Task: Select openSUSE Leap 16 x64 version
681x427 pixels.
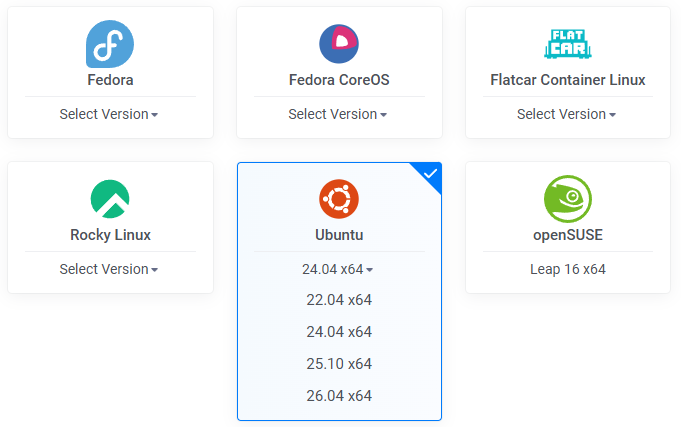Action: 568,269
